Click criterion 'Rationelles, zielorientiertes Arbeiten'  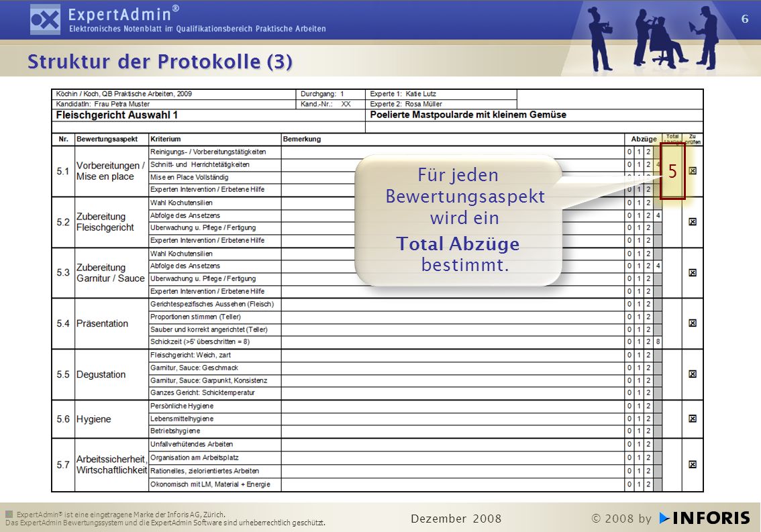(x=205, y=471)
